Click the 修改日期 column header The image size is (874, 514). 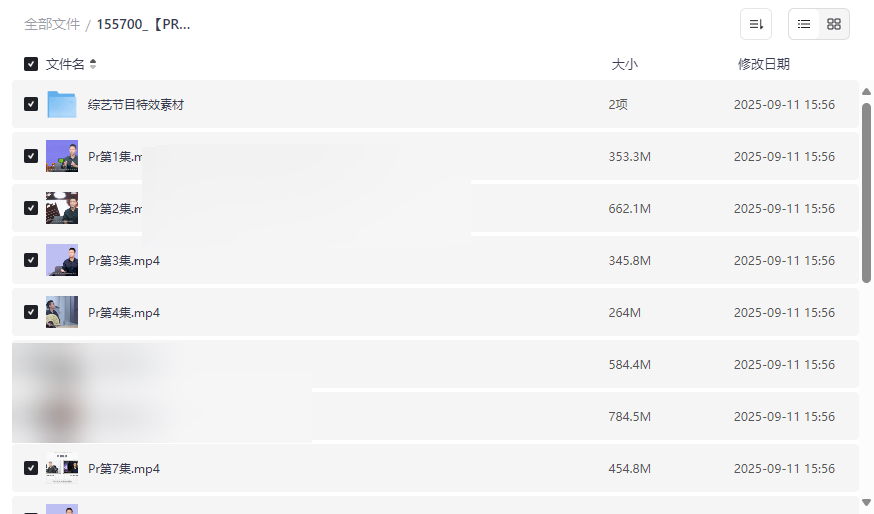[763, 64]
